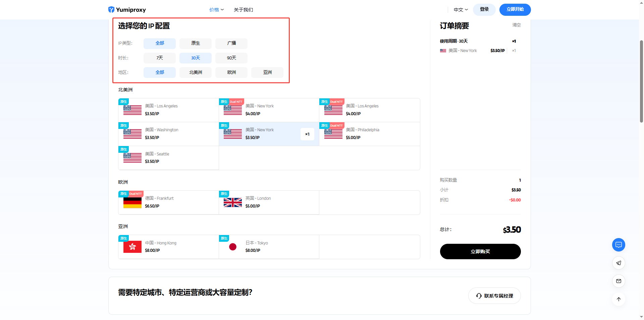The width and height of the screenshot is (644, 320).
Task: Select Dual NTT New York $4.00 card
Action: (269, 110)
